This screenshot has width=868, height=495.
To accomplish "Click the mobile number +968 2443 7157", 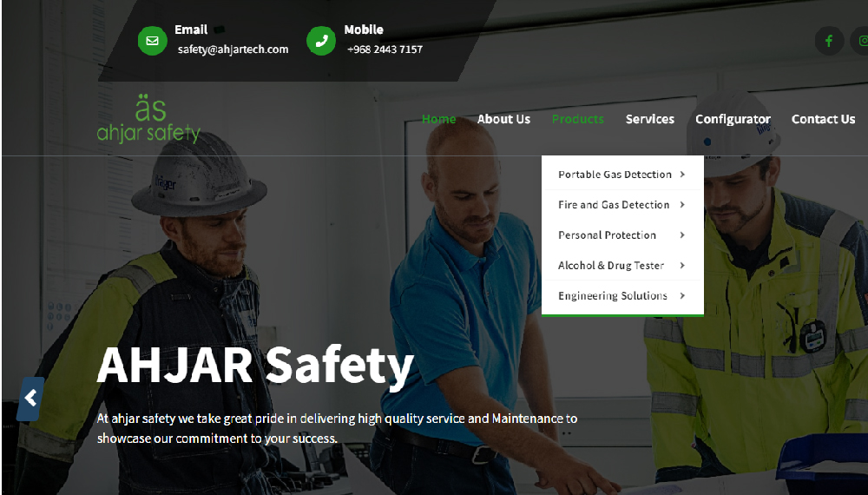I will point(385,49).
